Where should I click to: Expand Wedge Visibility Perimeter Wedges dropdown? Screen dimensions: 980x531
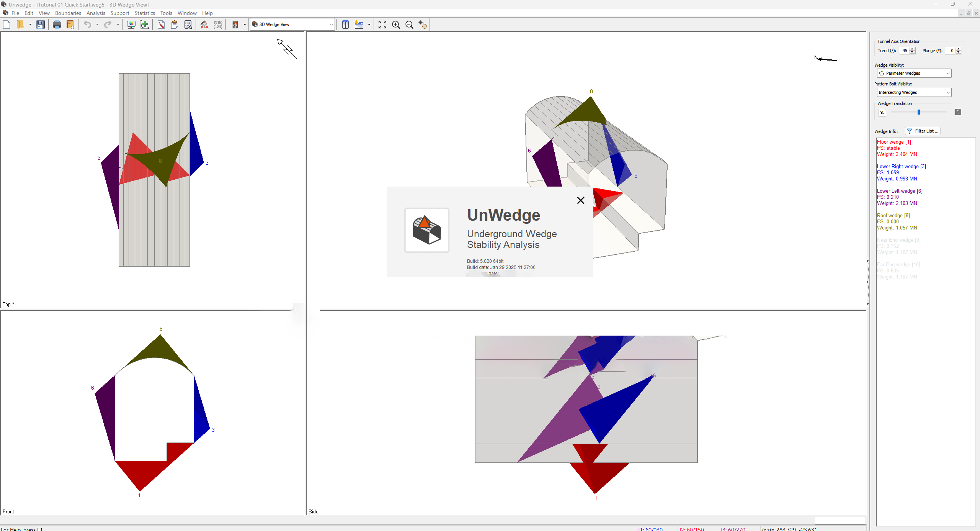point(948,73)
